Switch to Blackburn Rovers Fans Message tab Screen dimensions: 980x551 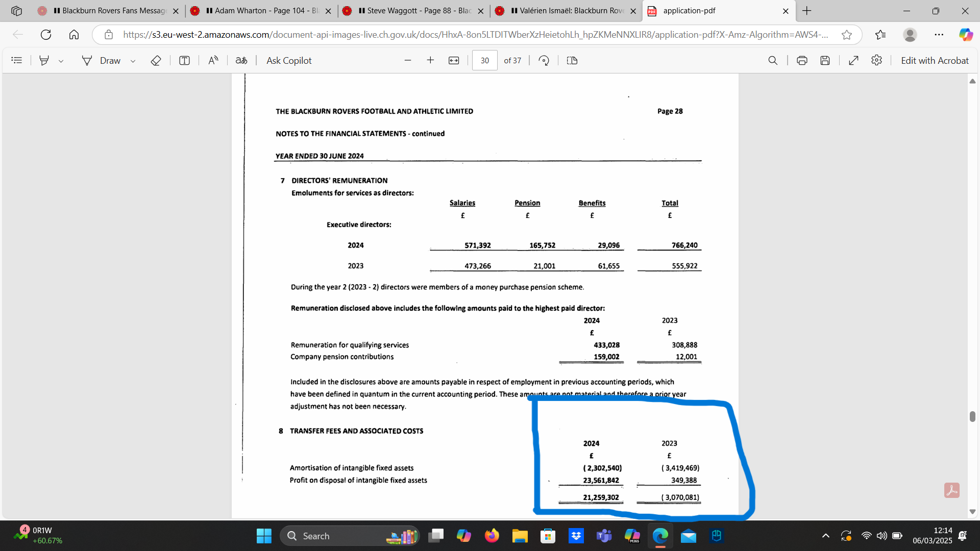point(107,11)
